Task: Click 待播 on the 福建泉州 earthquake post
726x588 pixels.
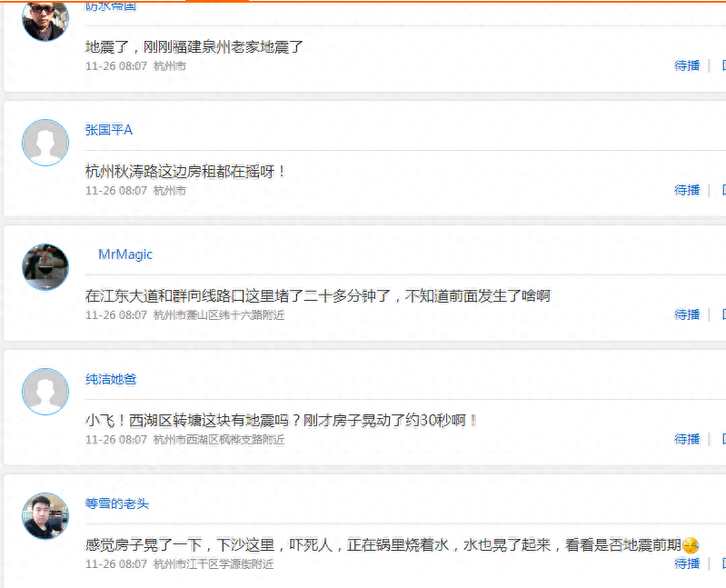Action: click(x=687, y=65)
